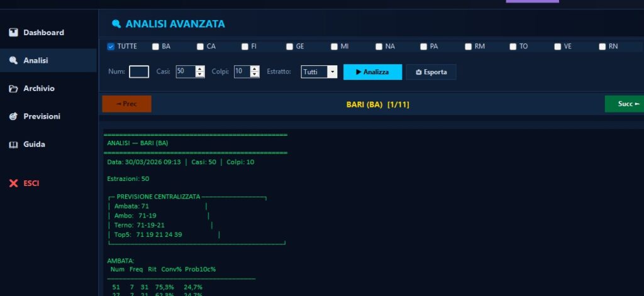Click the Archivio folder icon

point(13,89)
